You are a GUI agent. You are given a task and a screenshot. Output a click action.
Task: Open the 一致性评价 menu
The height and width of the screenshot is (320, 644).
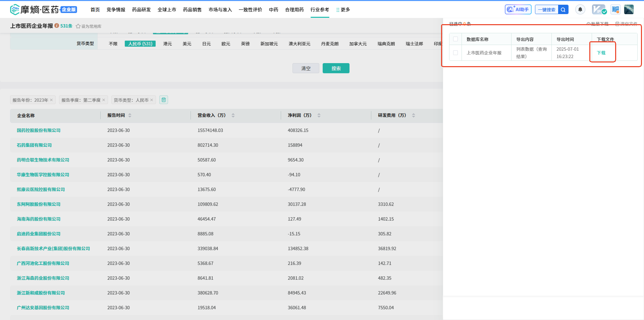point(251,10)
